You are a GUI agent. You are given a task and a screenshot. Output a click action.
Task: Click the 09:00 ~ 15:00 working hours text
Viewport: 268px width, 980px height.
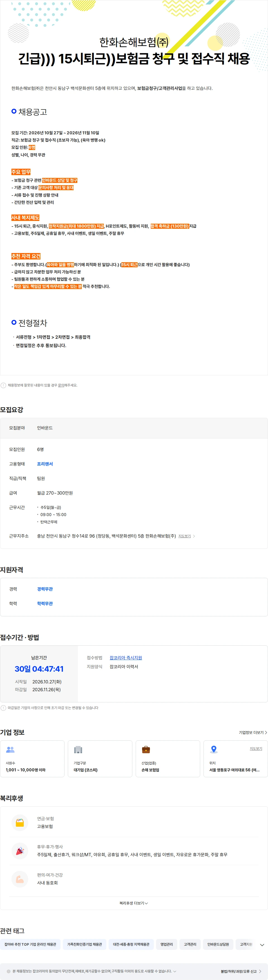(53, 514)
